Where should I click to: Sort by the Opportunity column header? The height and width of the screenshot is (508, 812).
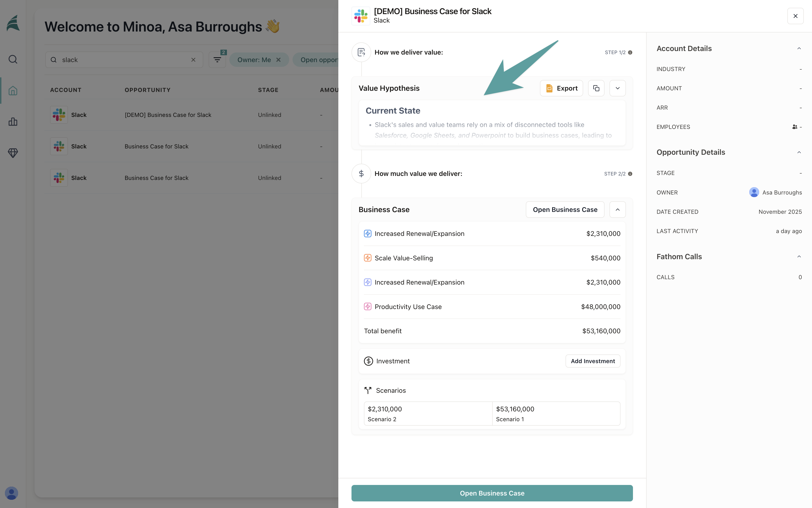[x=147, y=90]
